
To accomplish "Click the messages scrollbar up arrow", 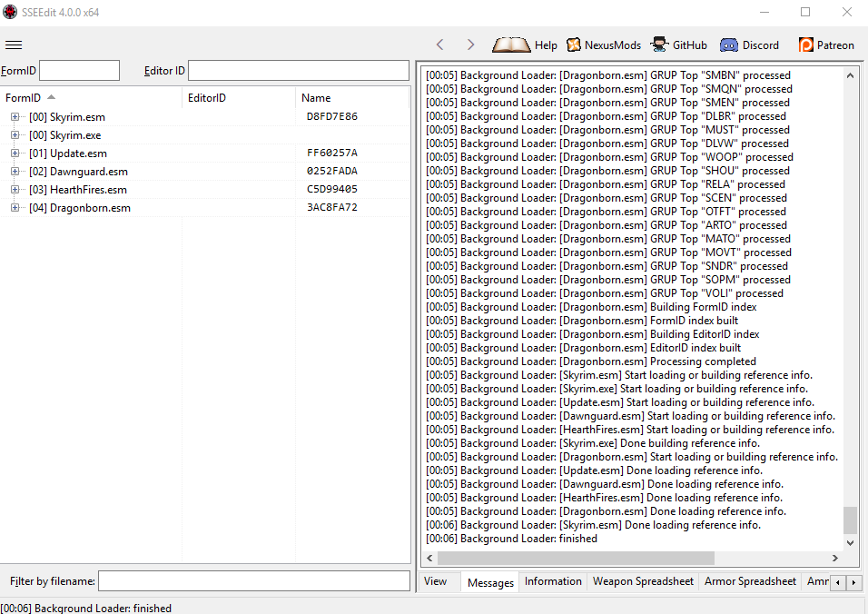I will click(x=850, y=75).
